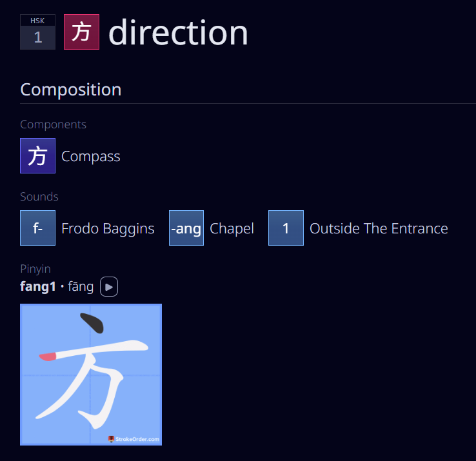Click the Components section label
The width and height of the screenshot is (476, 461).
[53, 124]
